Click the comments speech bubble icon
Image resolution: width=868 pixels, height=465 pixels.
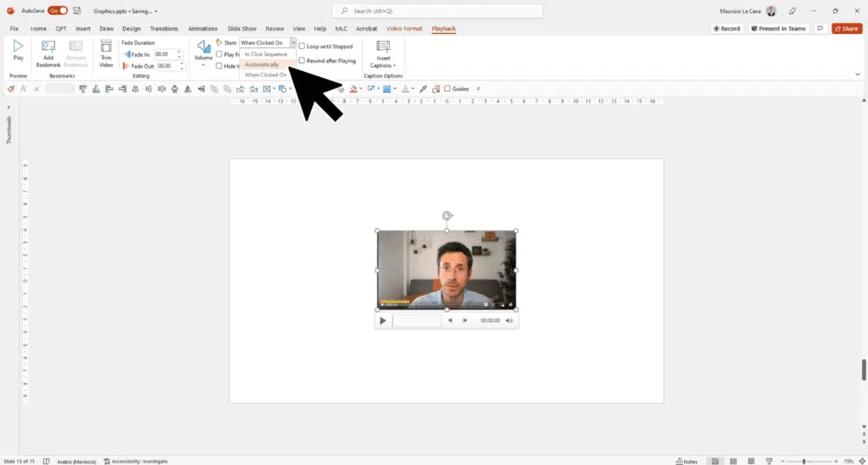click(821, 28)
